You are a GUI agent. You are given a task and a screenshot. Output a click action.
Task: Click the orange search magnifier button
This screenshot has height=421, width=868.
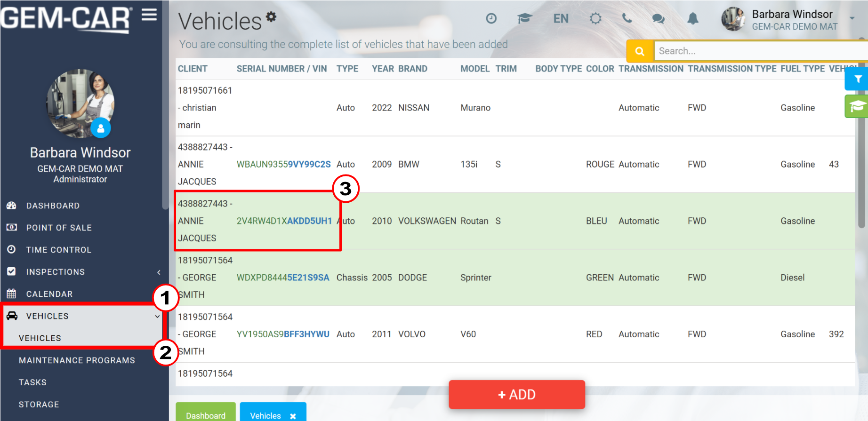(x=640, y=51)
